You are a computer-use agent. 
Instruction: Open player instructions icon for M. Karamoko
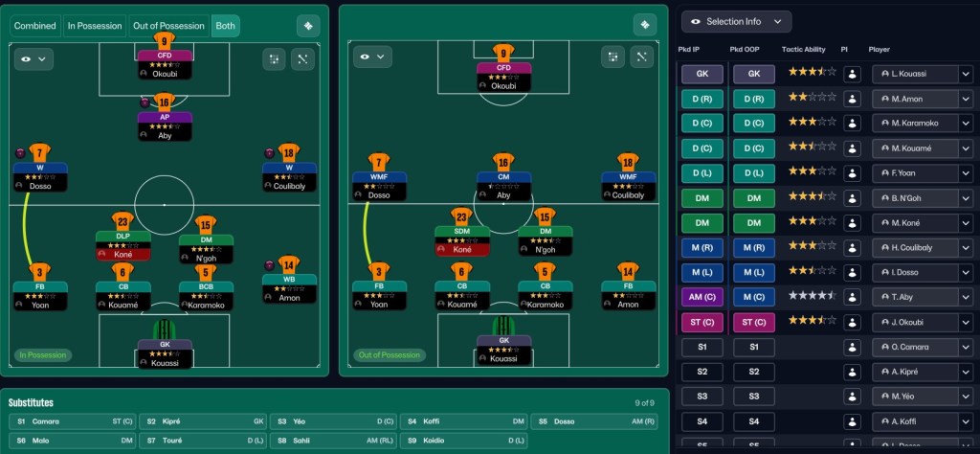coord(852,124)
